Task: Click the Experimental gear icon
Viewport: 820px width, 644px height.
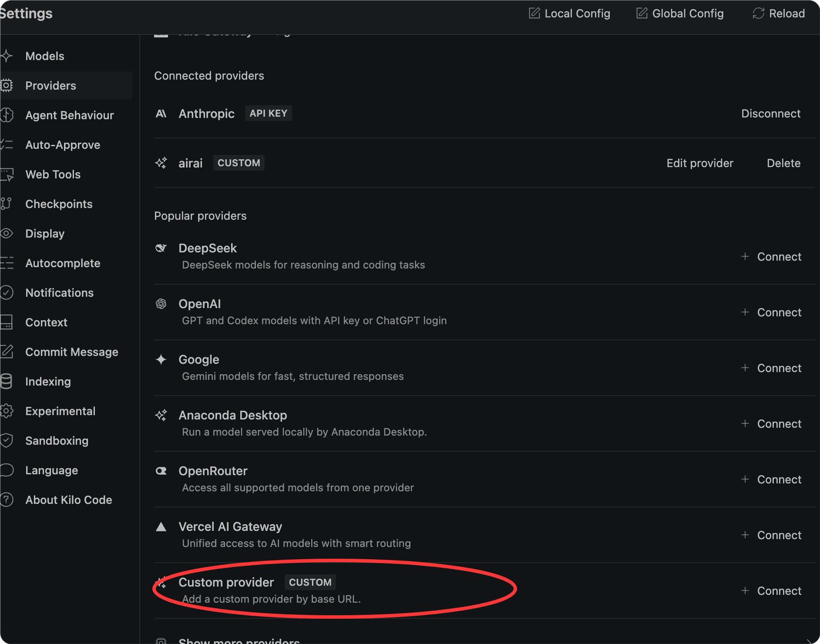Action: click(7, 411)
